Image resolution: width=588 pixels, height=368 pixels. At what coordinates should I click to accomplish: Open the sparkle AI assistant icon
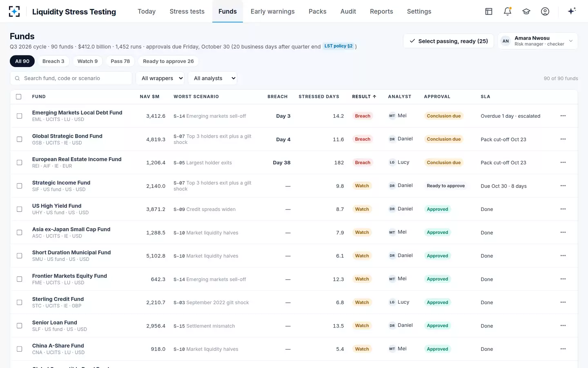pos(572,11)
